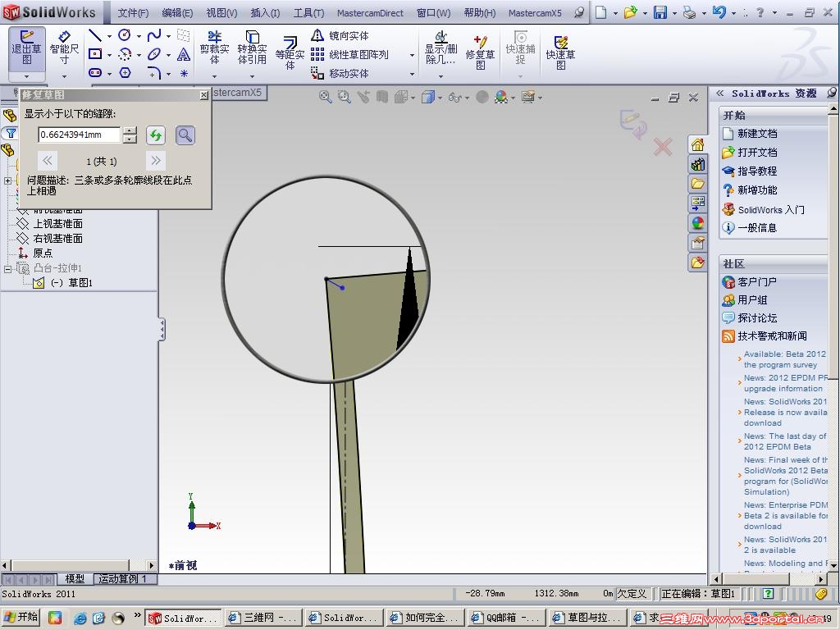840x630 pixels.
Task: Open the 插入(I) menu
Action: pyautogui.click(x=265, y=12)
